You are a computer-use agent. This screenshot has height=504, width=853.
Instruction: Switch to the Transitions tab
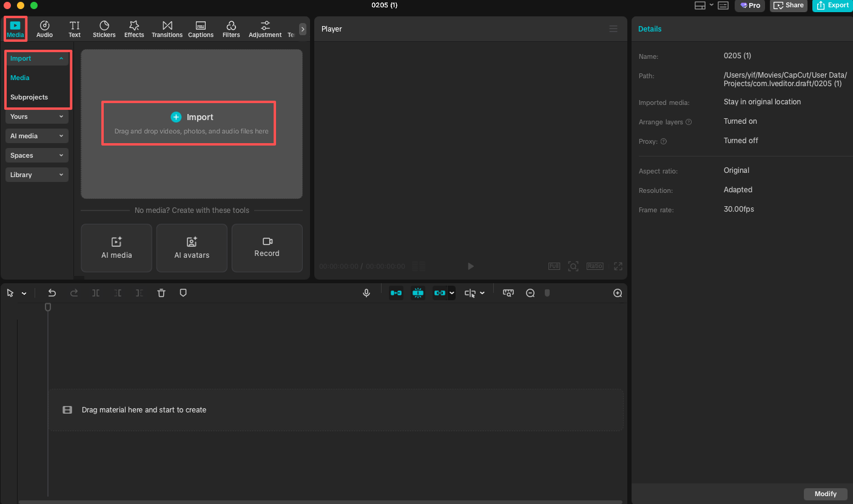click(167, 29)
